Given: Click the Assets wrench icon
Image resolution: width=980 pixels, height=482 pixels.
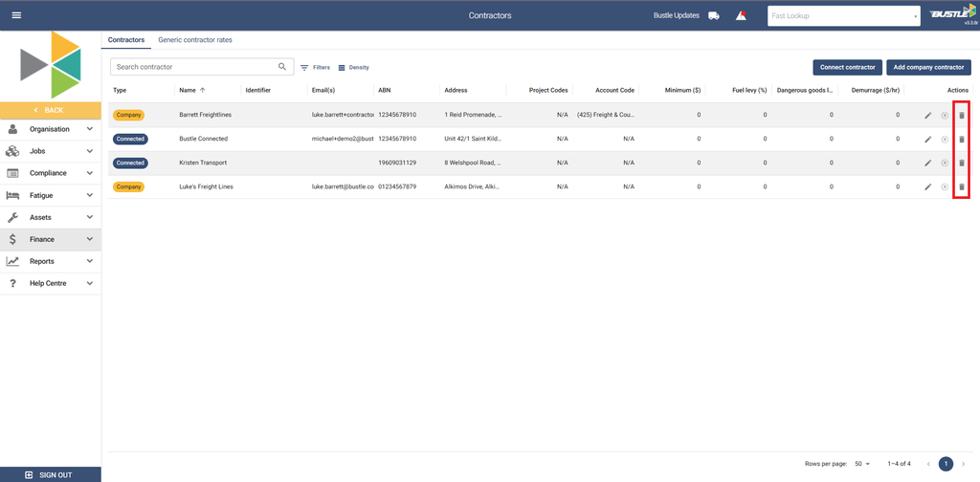Looking at the screenshot, I should [12, 217].
